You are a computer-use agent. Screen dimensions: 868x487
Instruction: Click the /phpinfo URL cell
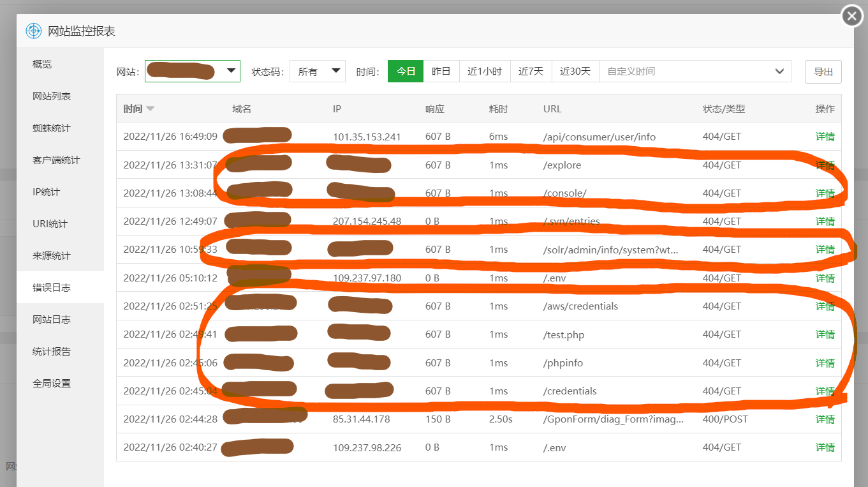[x=563, y=363]
